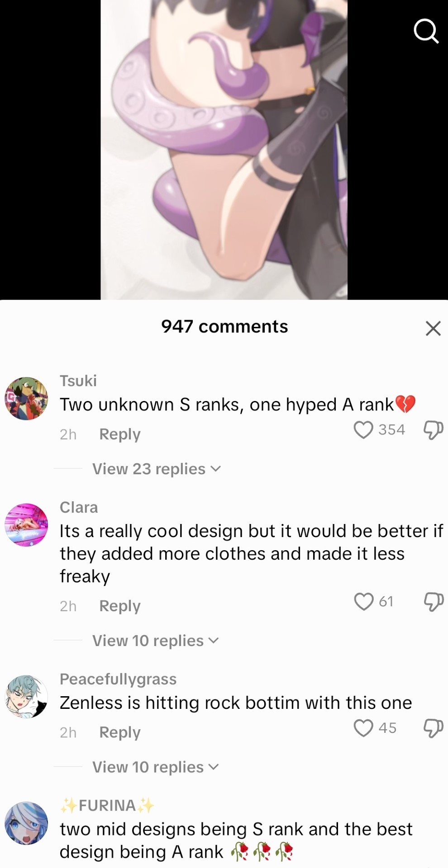The width and height of the screenshot is (448, 868).
Task: Like Tsuki's comment with the heart
Action: click(363, 430)
